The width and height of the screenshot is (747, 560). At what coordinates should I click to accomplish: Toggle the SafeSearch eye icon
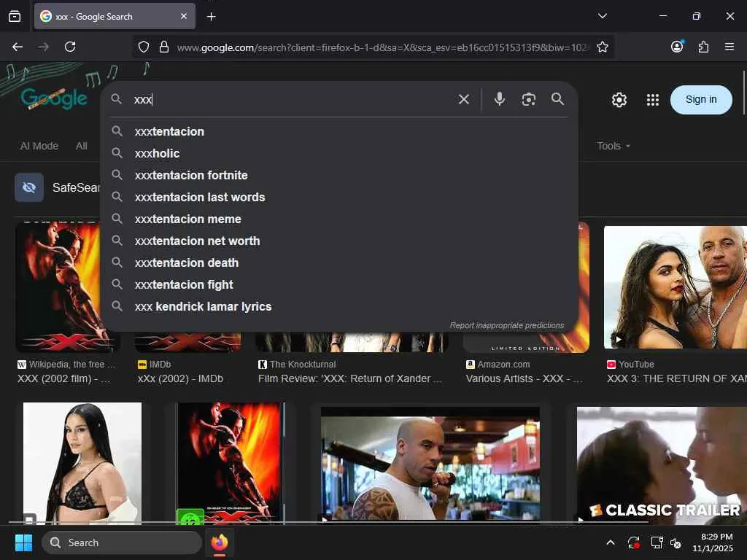point(29,187)
